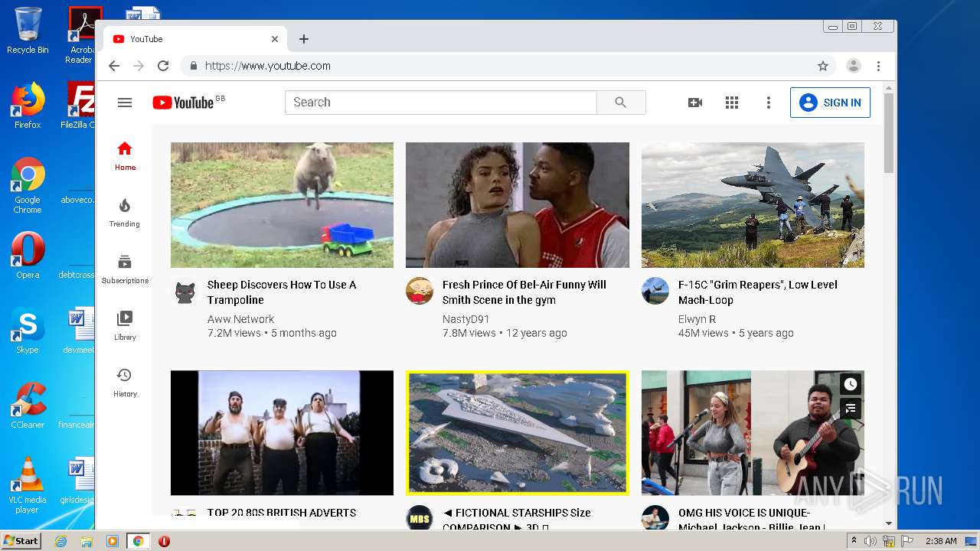This screenshot has width=980, height=551.
Task: Open 'F-15C Grim Reapers' title link
Action: [758, 292]
